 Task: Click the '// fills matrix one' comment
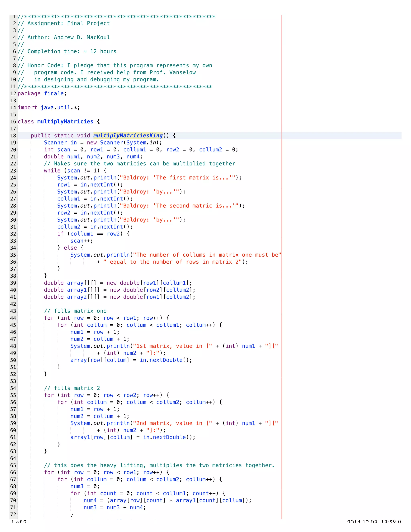[x=75, y=311]
